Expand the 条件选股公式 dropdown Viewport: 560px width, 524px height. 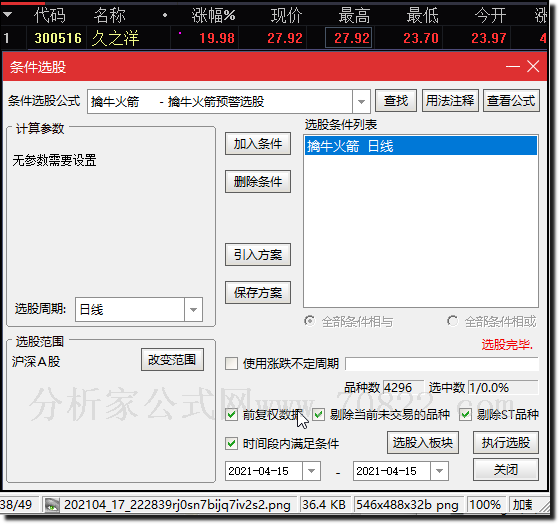361,102
